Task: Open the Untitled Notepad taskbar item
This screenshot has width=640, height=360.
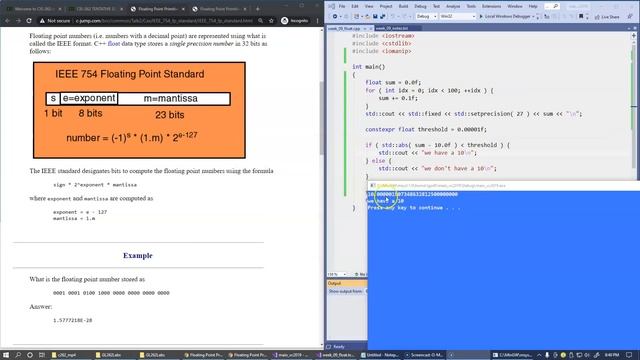Action: coord(380,355)
